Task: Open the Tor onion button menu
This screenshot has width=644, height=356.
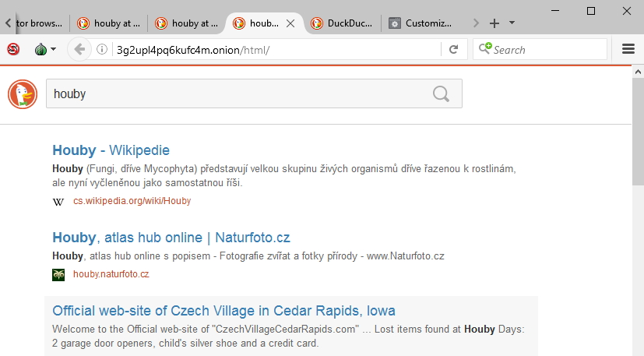Action: [45, 50]
